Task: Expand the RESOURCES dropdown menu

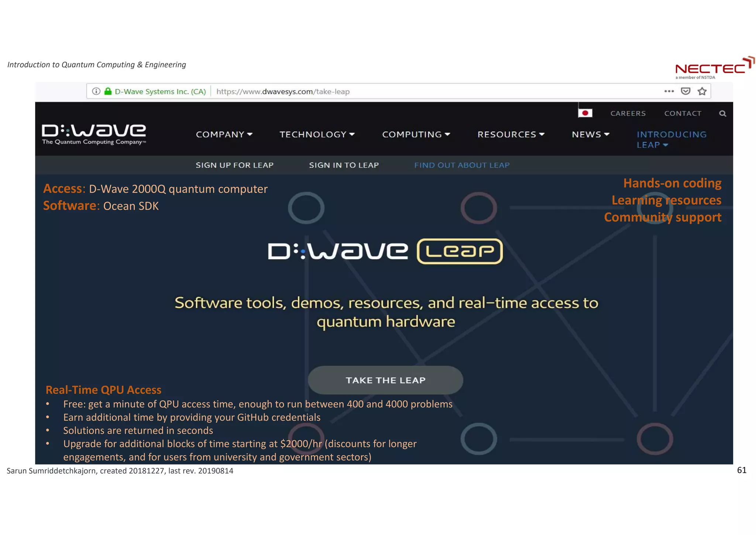Action: [511, 134]
